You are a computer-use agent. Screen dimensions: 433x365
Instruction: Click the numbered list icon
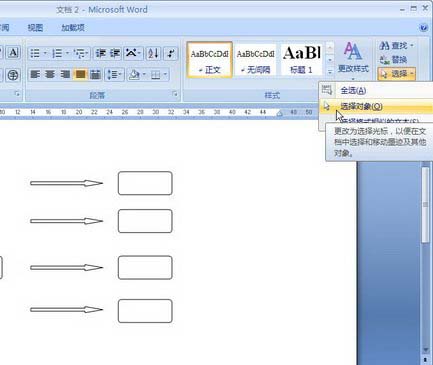[x=58, y=53]
